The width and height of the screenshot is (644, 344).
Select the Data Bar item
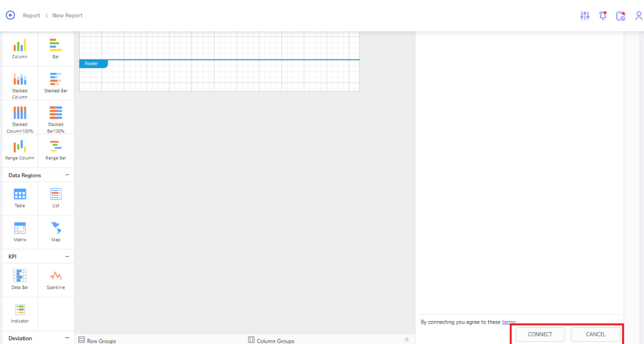pos(20,280)
